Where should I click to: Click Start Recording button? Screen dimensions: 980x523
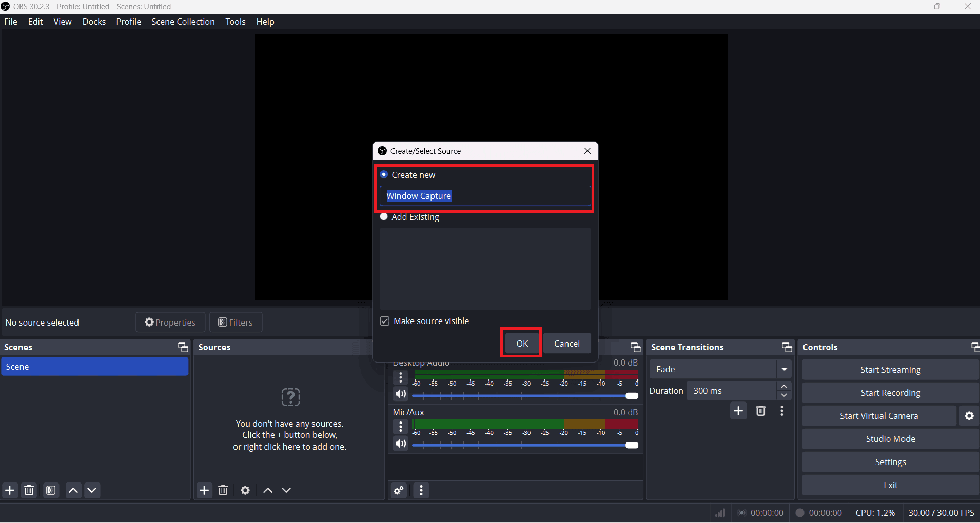tap(891, 393)
